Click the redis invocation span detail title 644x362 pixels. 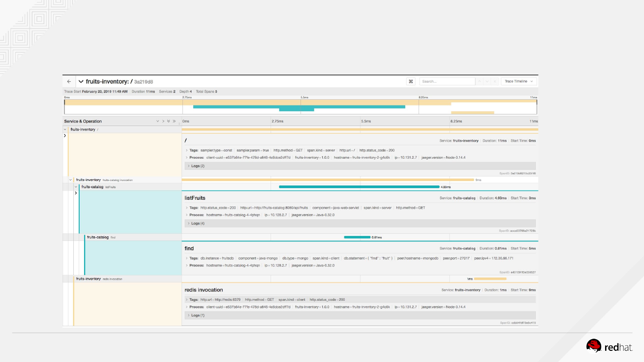[x=203, y=290]
